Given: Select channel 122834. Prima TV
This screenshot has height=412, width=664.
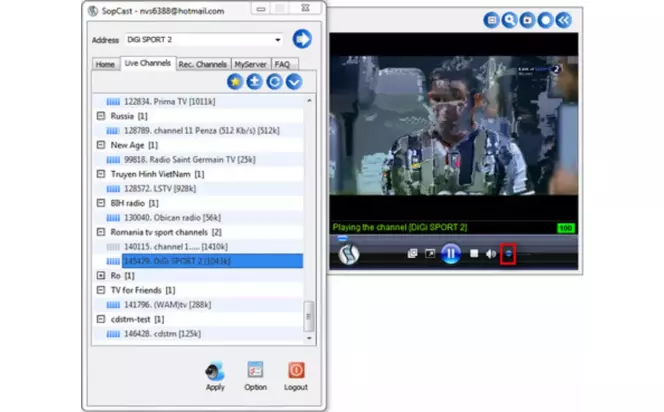Looking at the screenshot, I should tap(169, 102).
